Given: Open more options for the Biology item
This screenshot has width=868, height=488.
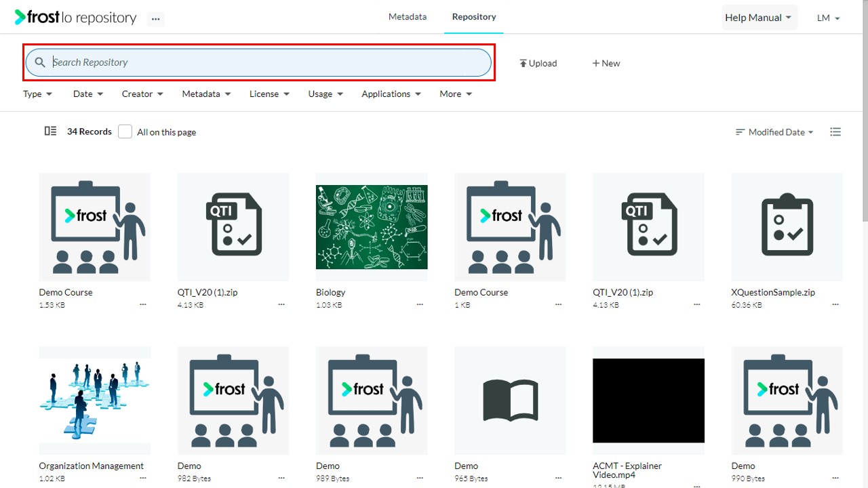Looking at the screenshot, I should point(420,305).
